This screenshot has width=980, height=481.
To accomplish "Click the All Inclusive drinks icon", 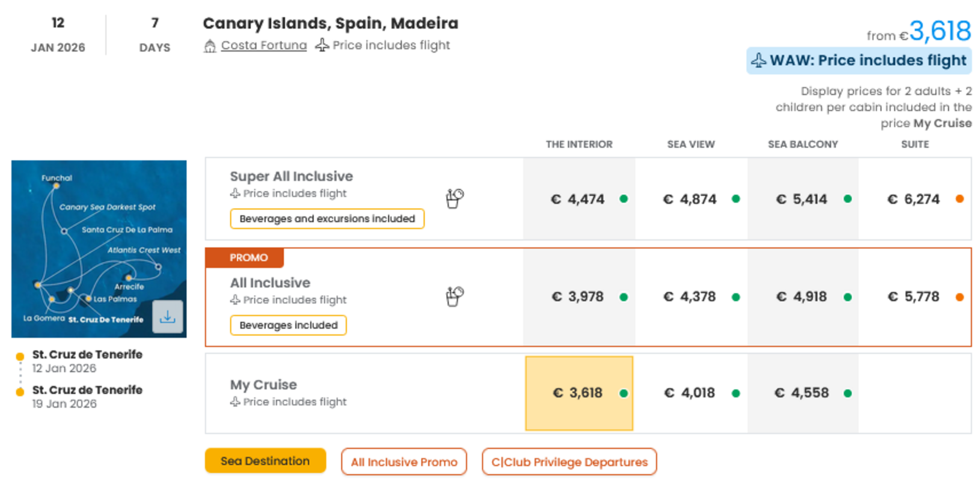I will pos(455,296).
